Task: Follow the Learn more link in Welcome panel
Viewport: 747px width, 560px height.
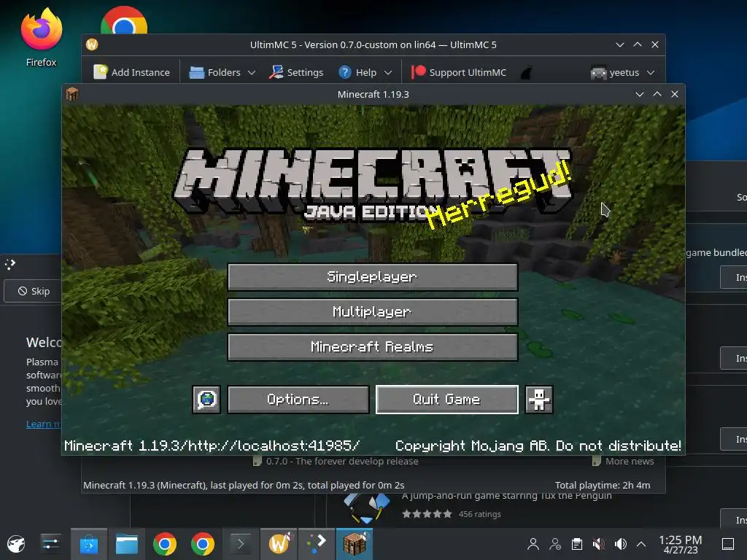Action: (x=44, y=424)
